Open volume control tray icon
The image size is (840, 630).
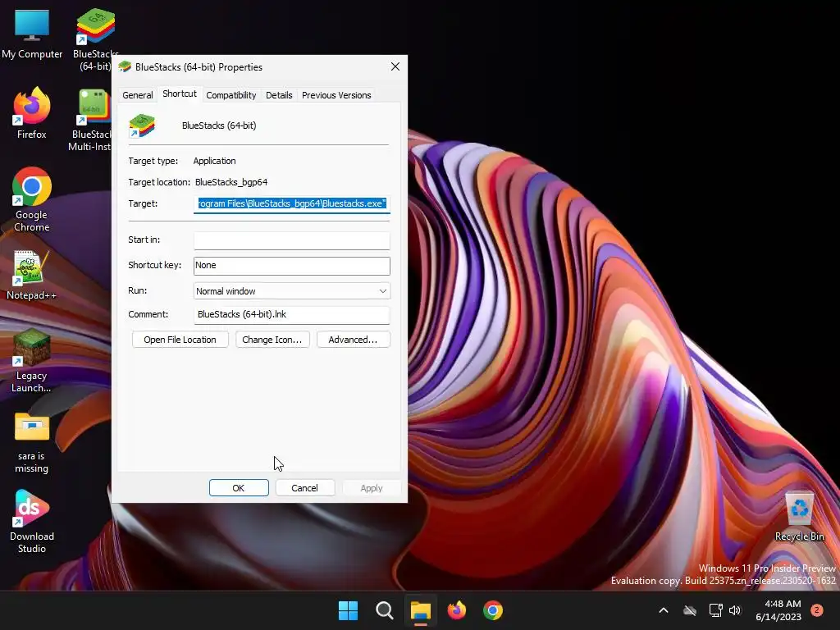[735, 610]
